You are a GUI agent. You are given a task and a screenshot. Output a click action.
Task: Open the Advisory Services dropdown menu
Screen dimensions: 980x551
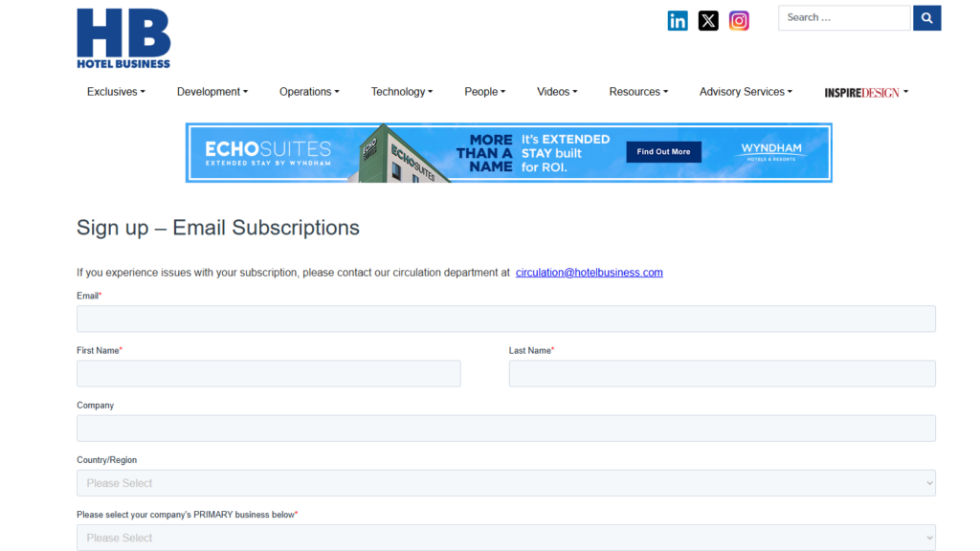(x=746, y=92)
